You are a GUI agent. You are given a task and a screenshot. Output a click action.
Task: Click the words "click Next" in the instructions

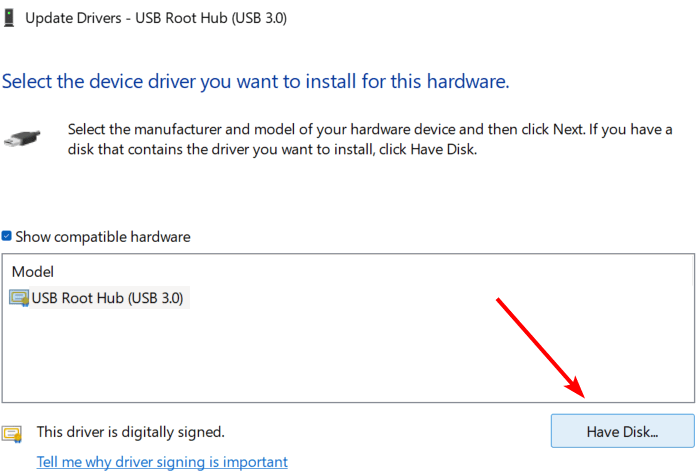point(553,129)
